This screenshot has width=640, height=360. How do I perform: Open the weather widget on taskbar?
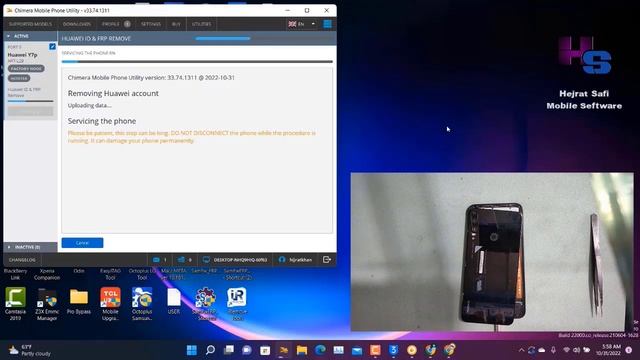pyautogui.click(x=30, y=350)
